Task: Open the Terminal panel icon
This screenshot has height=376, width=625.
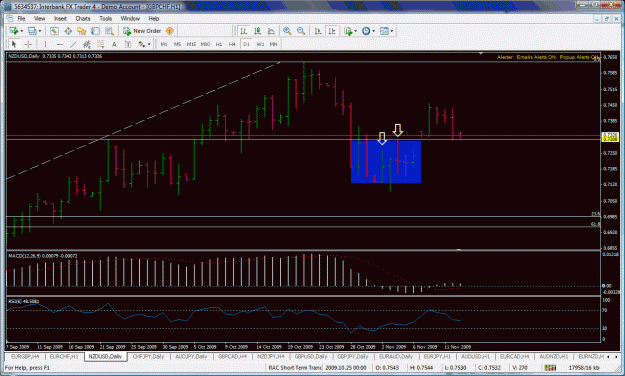Action: [95, 31]
